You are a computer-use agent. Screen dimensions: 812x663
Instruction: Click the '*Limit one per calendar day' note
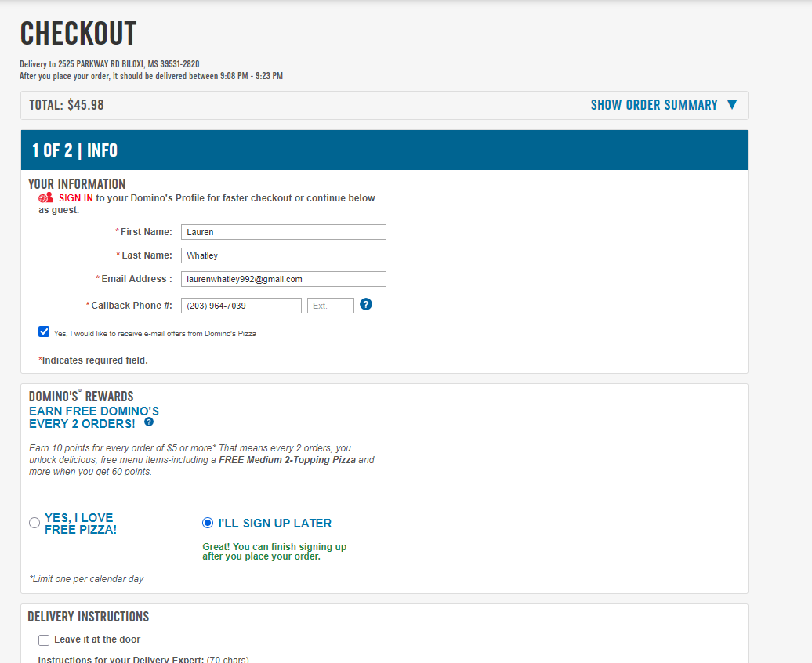tap(86, 579)
